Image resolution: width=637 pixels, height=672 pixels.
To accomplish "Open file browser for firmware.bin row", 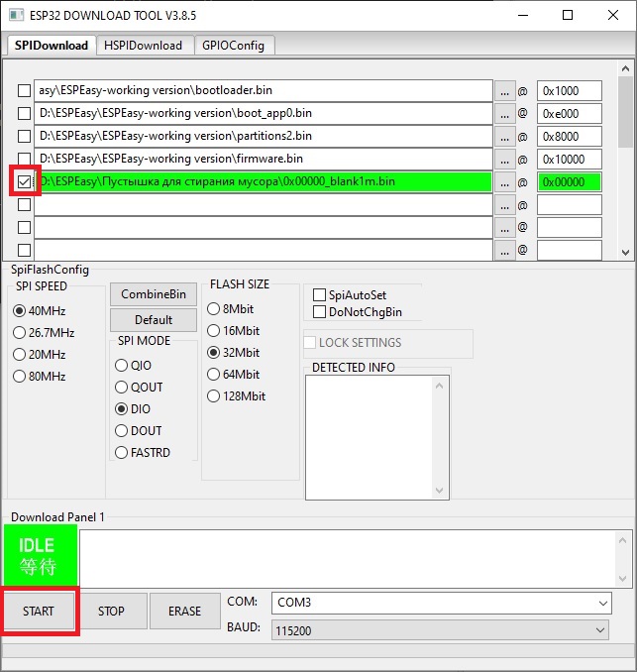I will pos(504,159).
